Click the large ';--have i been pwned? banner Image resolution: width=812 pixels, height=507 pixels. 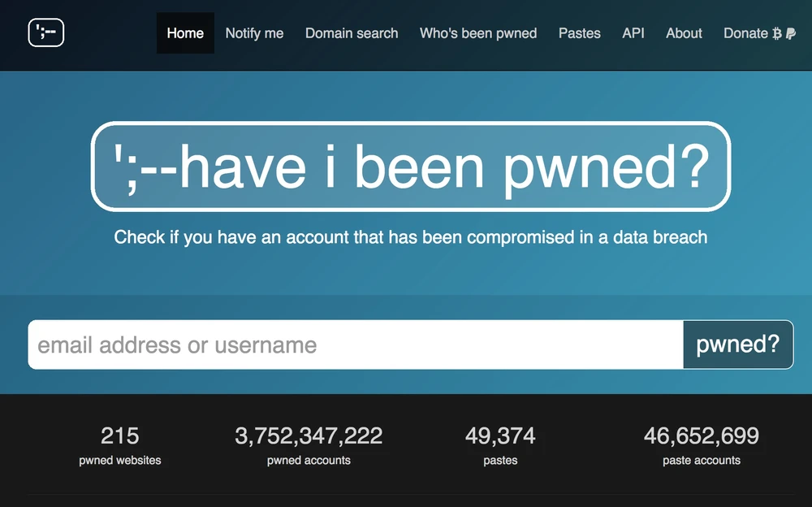tap(411, 167)
